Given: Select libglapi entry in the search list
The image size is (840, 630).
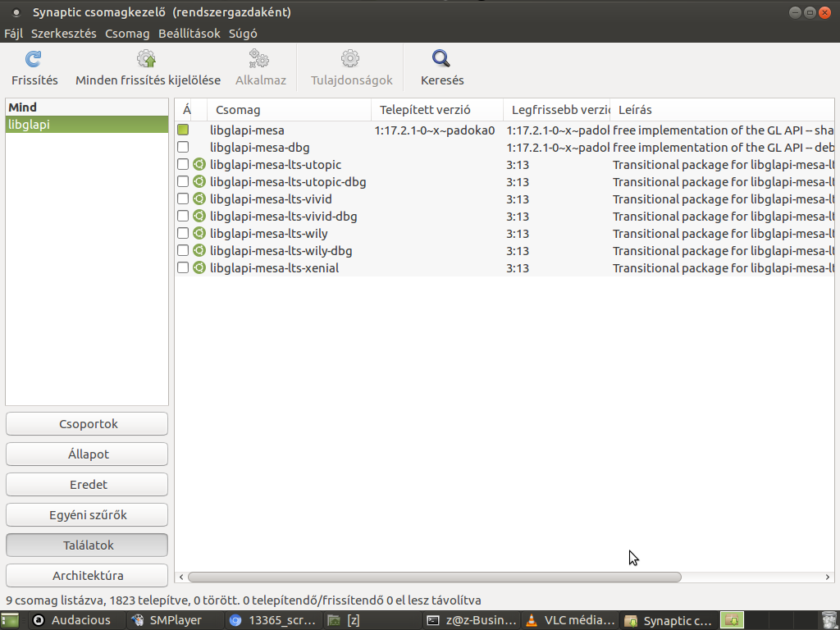Looking at the screenshot, I should (87, 125).
